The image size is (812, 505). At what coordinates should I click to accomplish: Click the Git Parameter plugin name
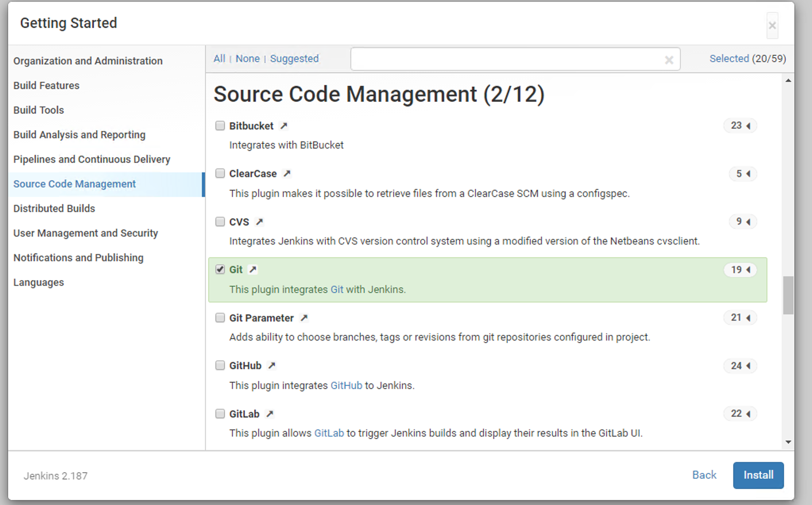tap(261, 318)
